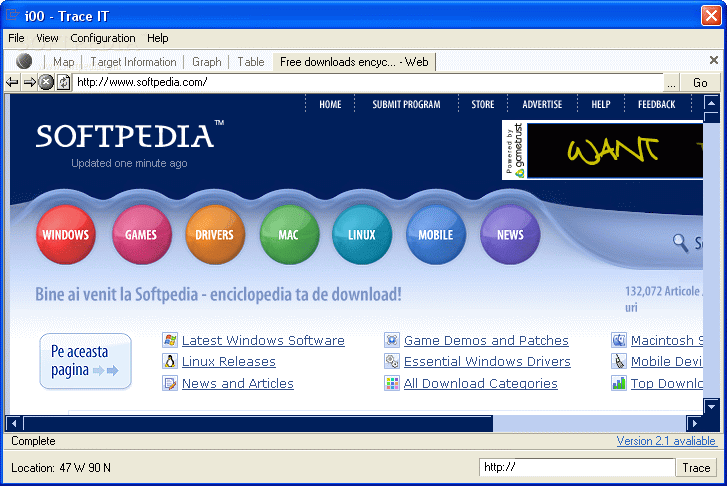This screenshot has width=727, height=486.
Task: Click the URL address bar field
Action: point(369,83)
